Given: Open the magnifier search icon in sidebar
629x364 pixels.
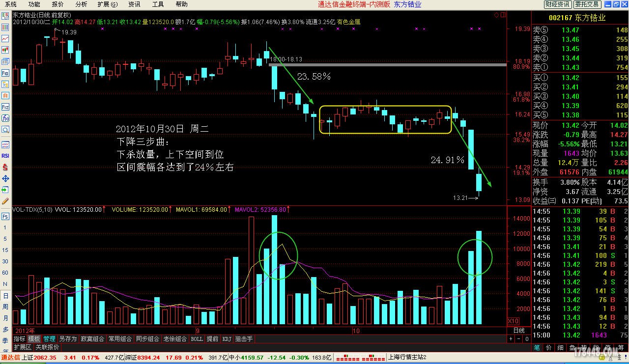Looking at the screenshot, I should click(5, 130).
